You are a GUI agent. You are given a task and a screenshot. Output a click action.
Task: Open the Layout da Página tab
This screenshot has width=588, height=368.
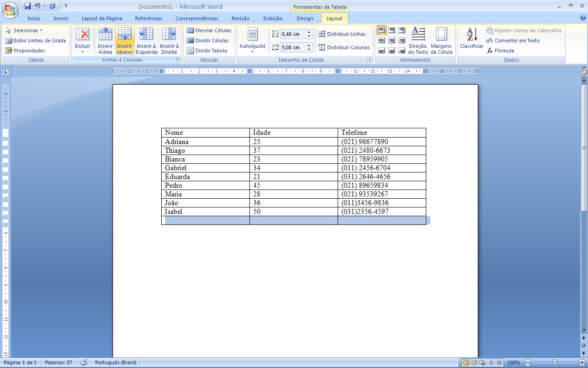tap(102, 18)
